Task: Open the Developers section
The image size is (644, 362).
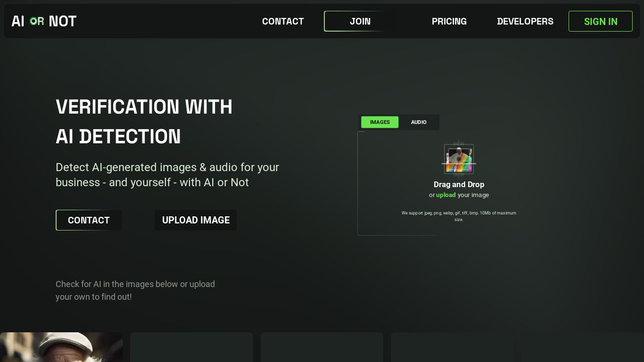Action: [525, 21]
